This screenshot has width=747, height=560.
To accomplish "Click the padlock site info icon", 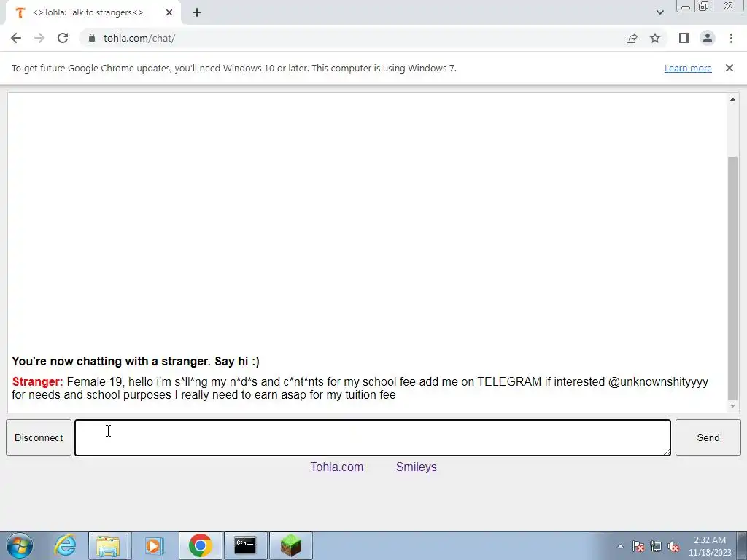I will coord(92,38).
